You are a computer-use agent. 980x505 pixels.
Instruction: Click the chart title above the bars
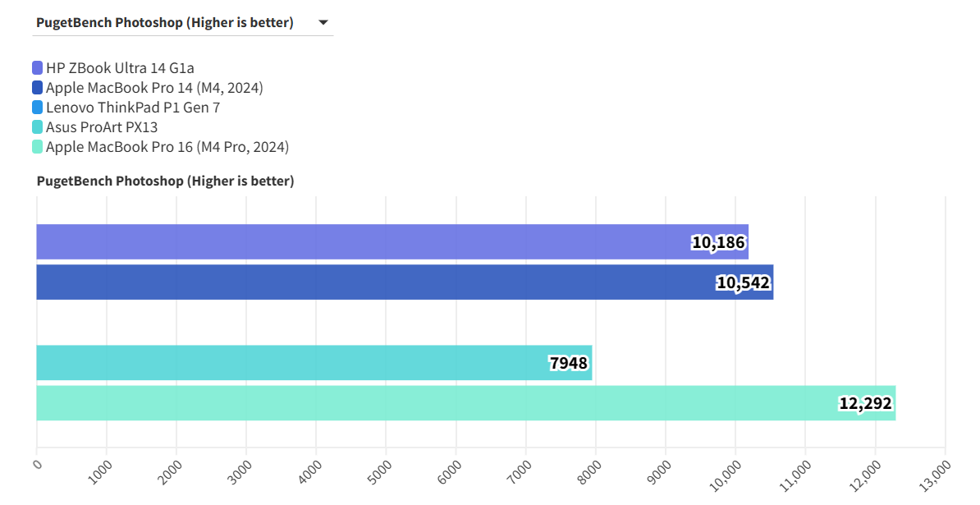click(x=165, y=181)
